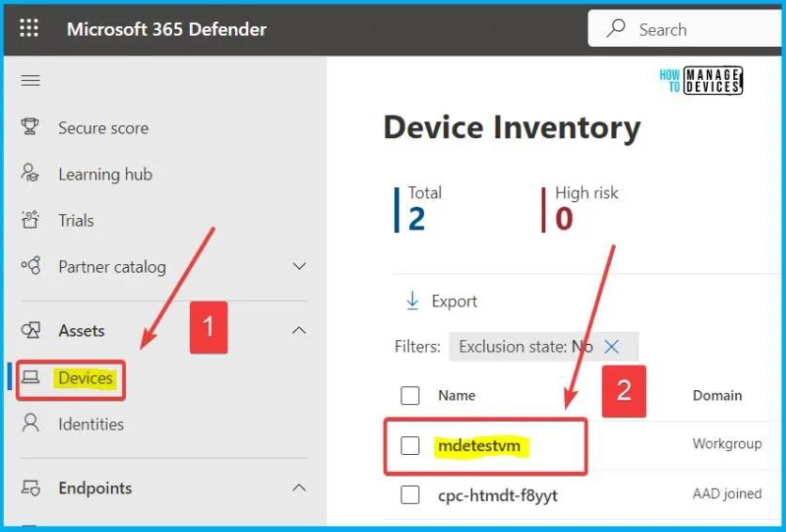Click the Learning hub icon

[x=30, y=173]
